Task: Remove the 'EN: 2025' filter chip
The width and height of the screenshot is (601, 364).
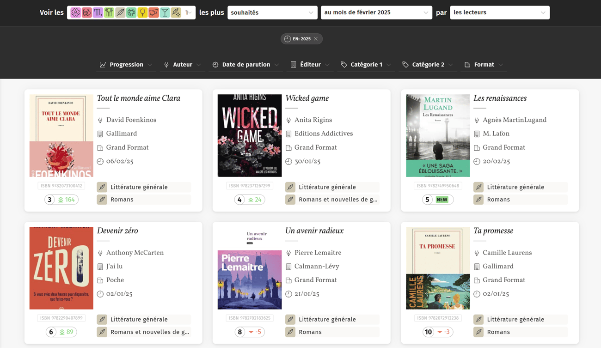Action: tap(316, 39)
